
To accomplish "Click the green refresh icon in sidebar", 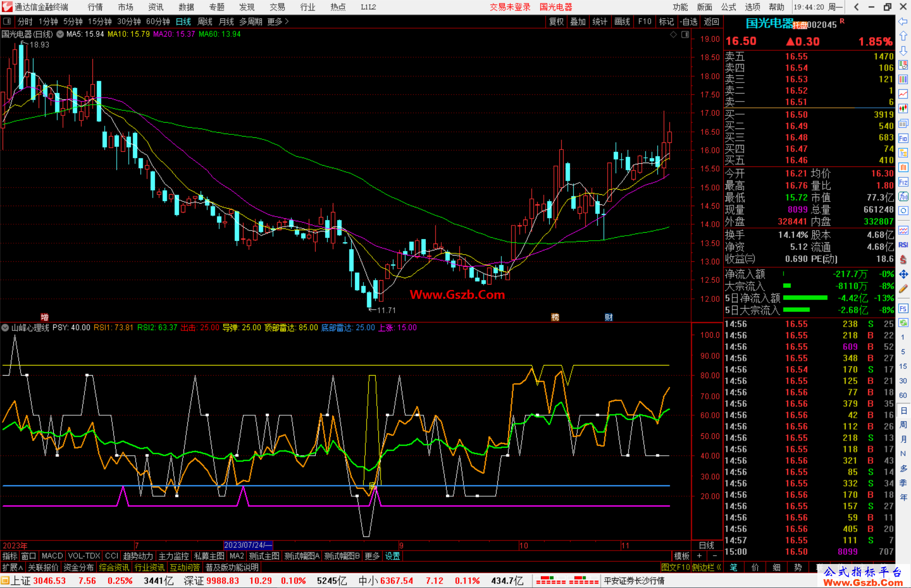I will pyautogui.click(x=903, y=323).
